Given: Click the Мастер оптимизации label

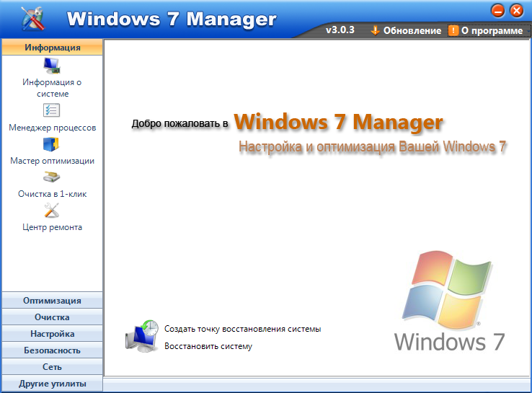Looking at the screenshot, I should pos(52,161).
